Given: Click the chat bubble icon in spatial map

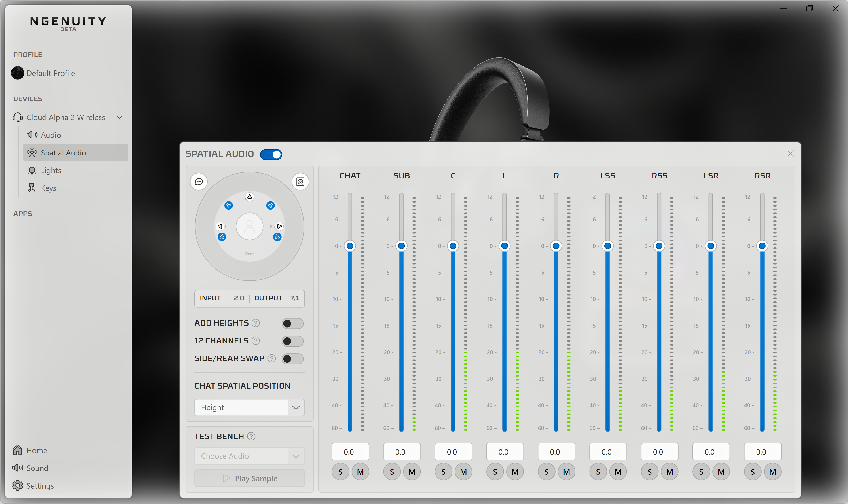Looking at the screenshot, I should click(x=199, y=182).
